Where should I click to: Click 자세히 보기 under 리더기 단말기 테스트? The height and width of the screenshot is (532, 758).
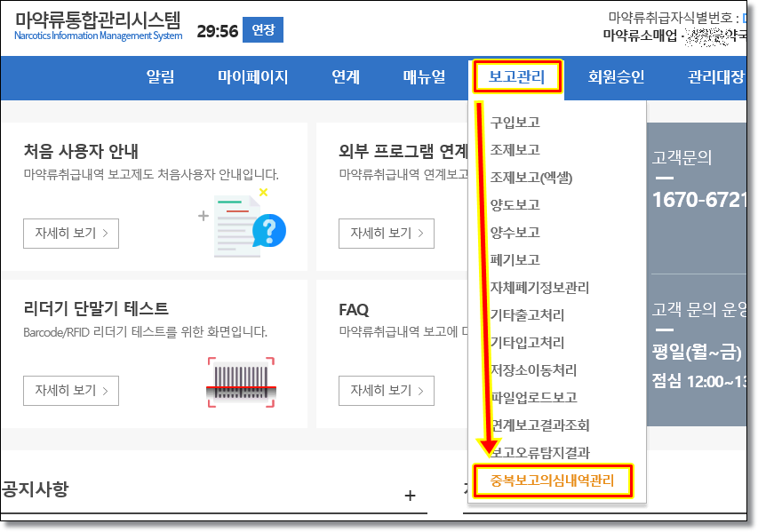point(71,390)
